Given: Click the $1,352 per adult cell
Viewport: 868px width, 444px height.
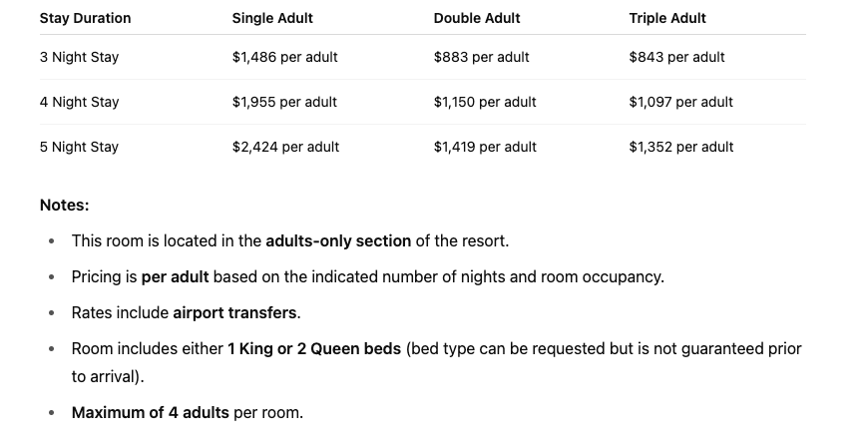Looking at the screenshot, I should click(680, 147).
